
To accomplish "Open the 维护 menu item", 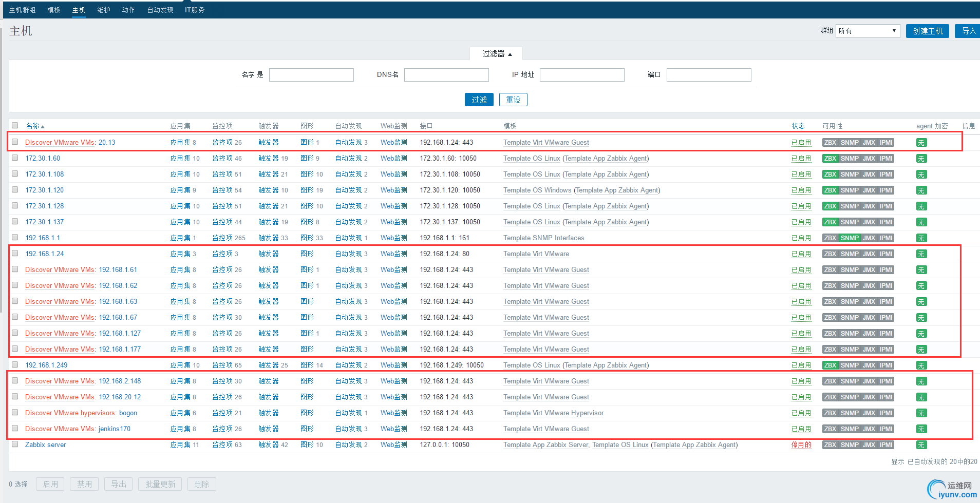I will tap(104, 10).
